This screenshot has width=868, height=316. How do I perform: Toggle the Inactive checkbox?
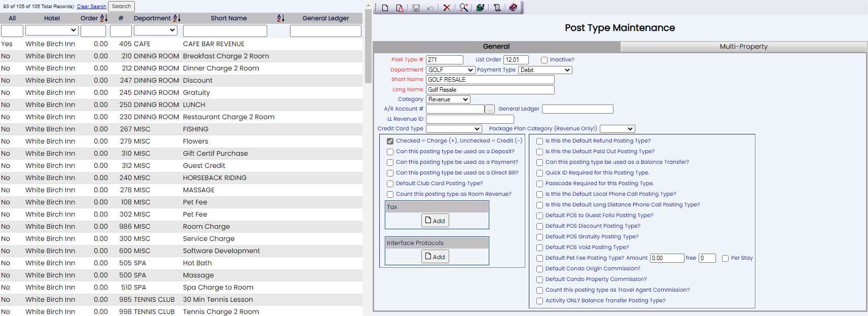(544, 60)
